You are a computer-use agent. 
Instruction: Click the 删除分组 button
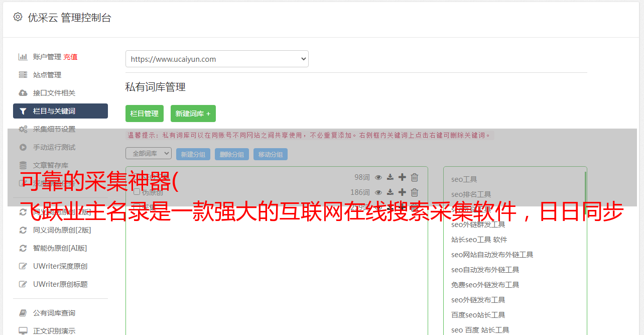click(232, 154)
